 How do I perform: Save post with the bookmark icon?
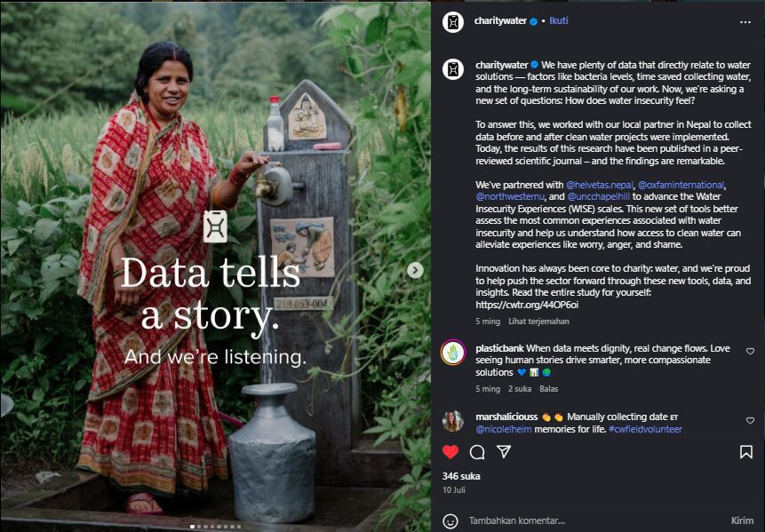pos(746,452)
